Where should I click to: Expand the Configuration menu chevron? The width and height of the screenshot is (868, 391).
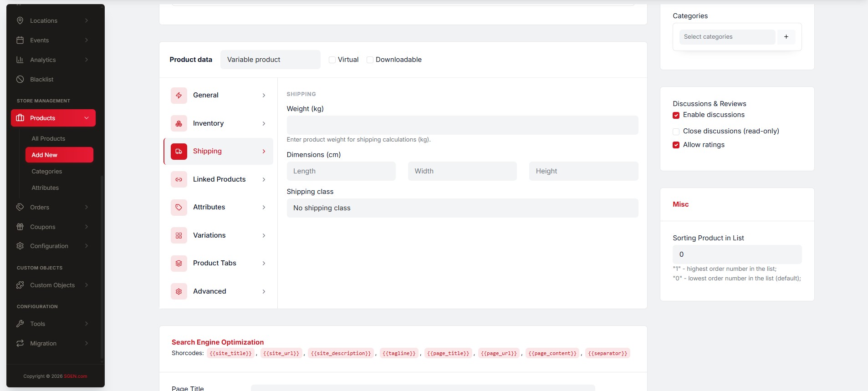pos(87,246)
